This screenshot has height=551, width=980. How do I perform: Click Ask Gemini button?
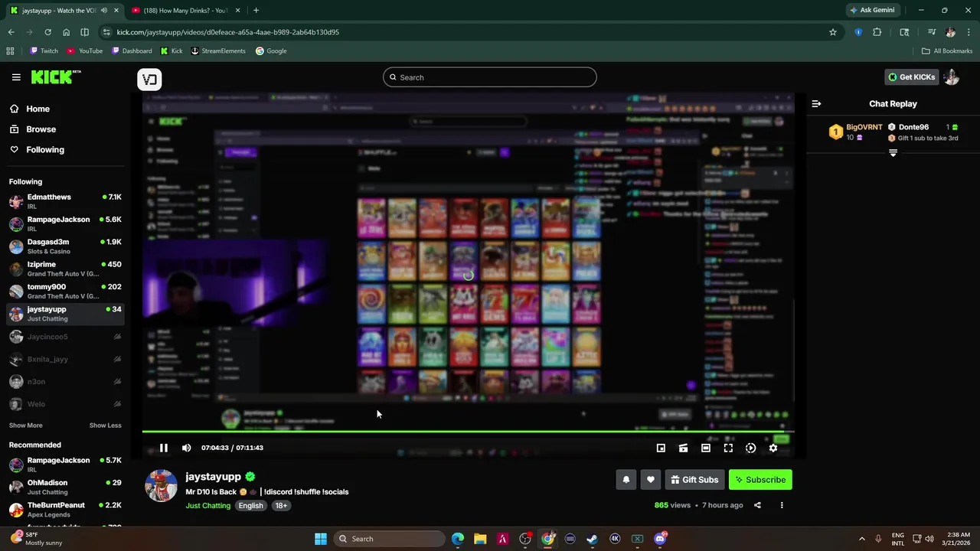click(x=872, y=11)
